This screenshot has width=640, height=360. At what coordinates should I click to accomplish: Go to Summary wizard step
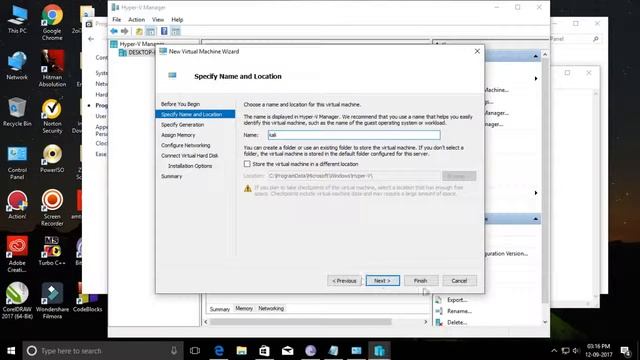pos(171,176)
